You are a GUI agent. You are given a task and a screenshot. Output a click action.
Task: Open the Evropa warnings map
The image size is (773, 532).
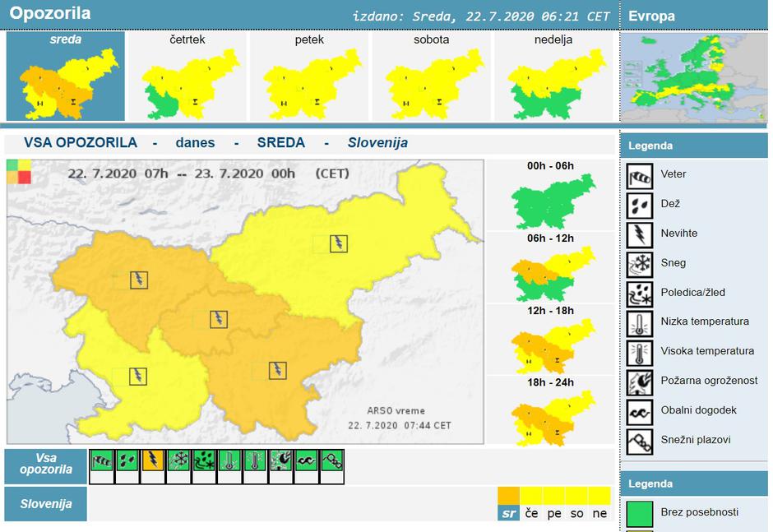coord(695,79)
